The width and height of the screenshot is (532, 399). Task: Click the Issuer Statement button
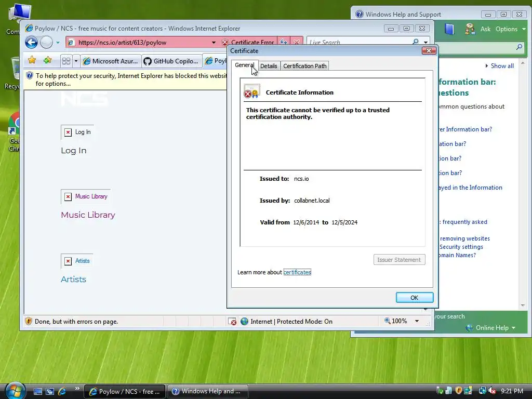click(x=399, y=260)
